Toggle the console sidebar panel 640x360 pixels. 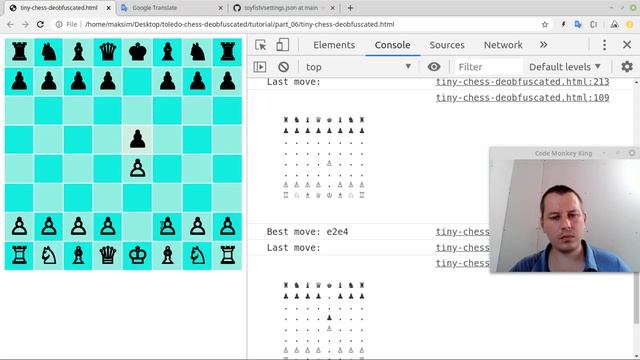pos(260,67)
